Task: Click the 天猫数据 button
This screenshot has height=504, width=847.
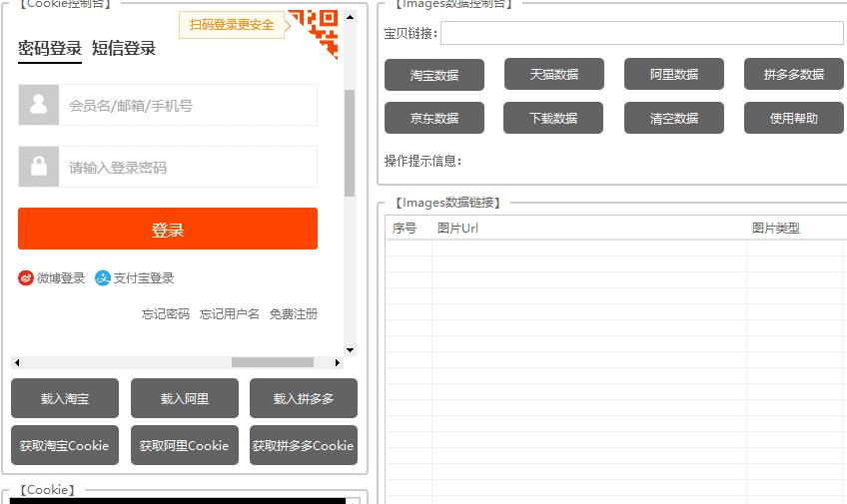Action: [554, 74]
